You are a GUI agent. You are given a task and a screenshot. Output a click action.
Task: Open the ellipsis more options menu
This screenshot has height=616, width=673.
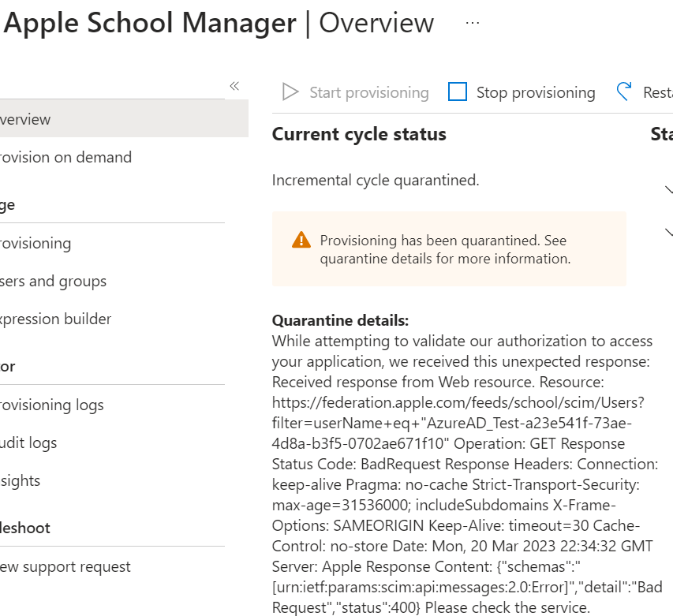pos(473,23)
